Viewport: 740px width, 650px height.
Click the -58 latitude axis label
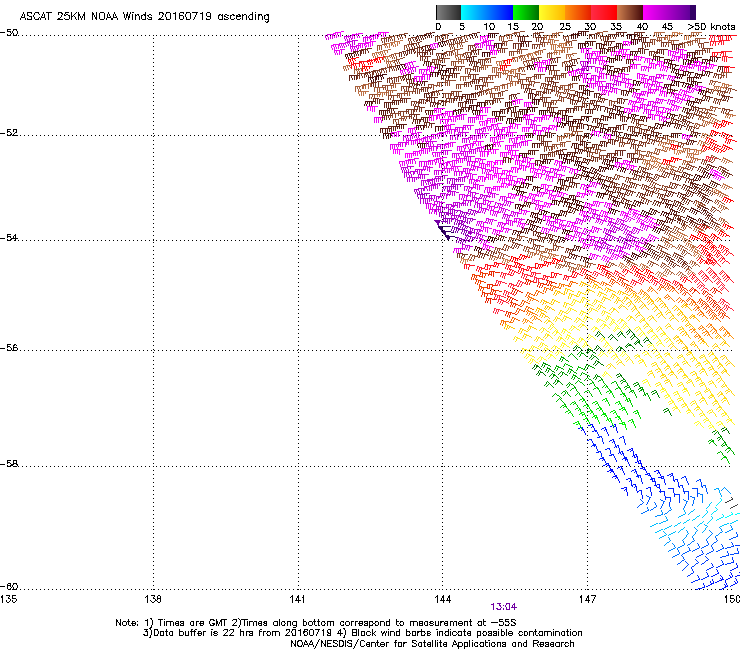(9, 464)
